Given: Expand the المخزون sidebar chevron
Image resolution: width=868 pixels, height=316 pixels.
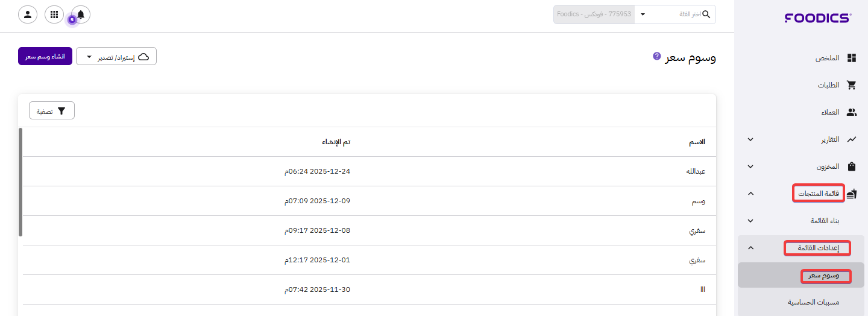Looking at the screenshot, I should coord(750,166).
